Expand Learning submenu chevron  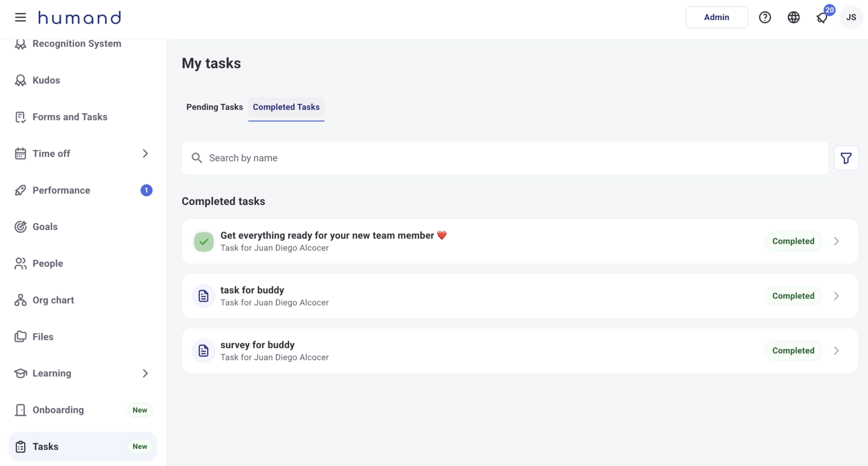pos(145,373)
